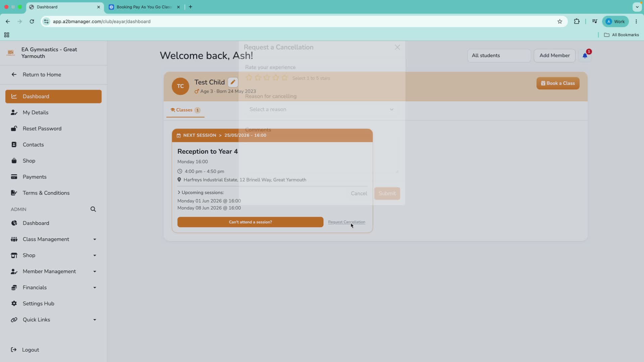
Task: Click into the Comments text area
Action: [322, 154]
